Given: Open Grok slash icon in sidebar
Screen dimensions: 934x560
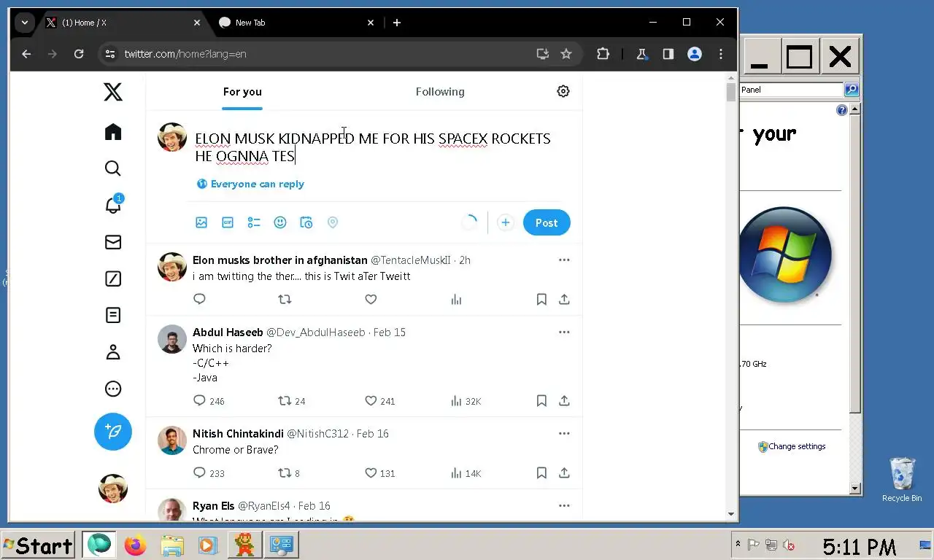Looking at the screenshot, I should 113,279.
